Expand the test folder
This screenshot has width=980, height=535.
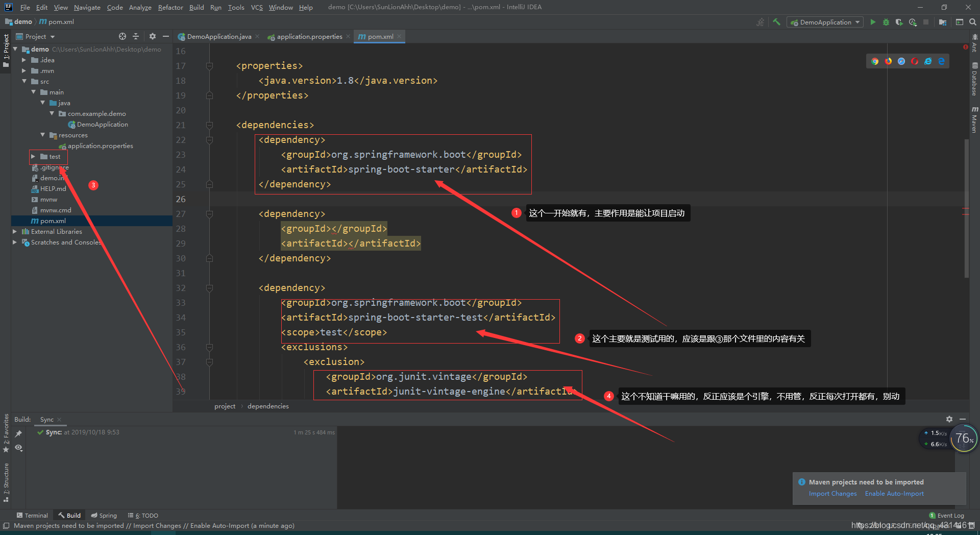point(33,157)
